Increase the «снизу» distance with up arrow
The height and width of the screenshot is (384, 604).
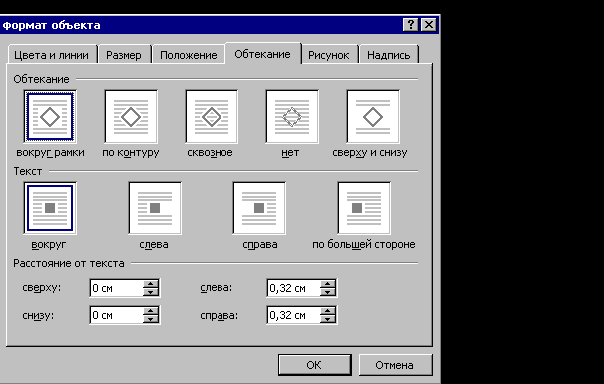[151, 311]
